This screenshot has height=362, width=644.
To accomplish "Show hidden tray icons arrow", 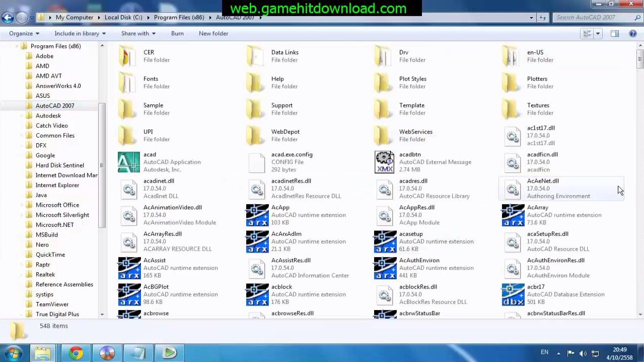I will [x=558, y=353].
